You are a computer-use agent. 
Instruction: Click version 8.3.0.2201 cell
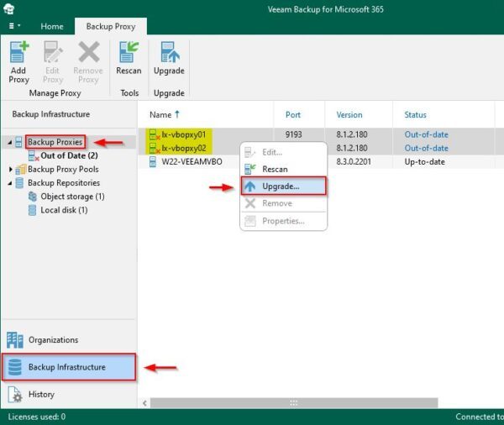point(354,162)
